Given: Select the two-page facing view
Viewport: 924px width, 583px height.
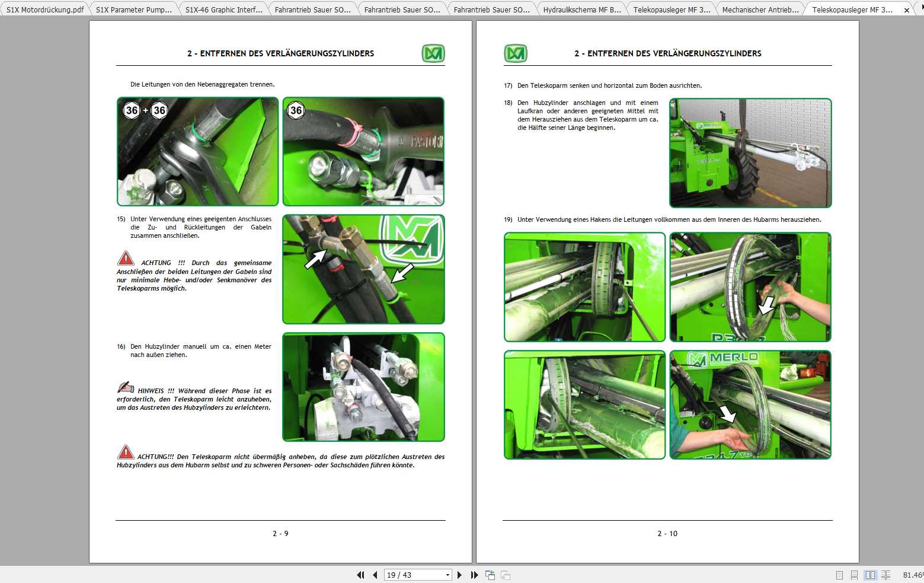Looking at the screenshot, I should [870, 575].
